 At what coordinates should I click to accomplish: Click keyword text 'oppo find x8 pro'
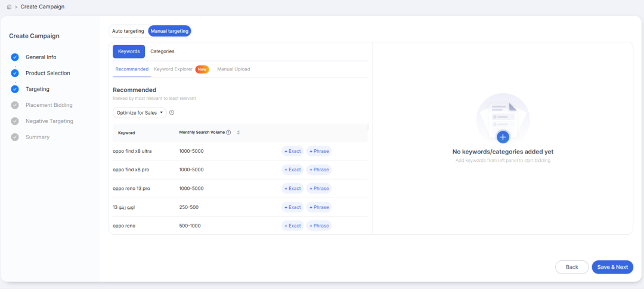point(131,170)
